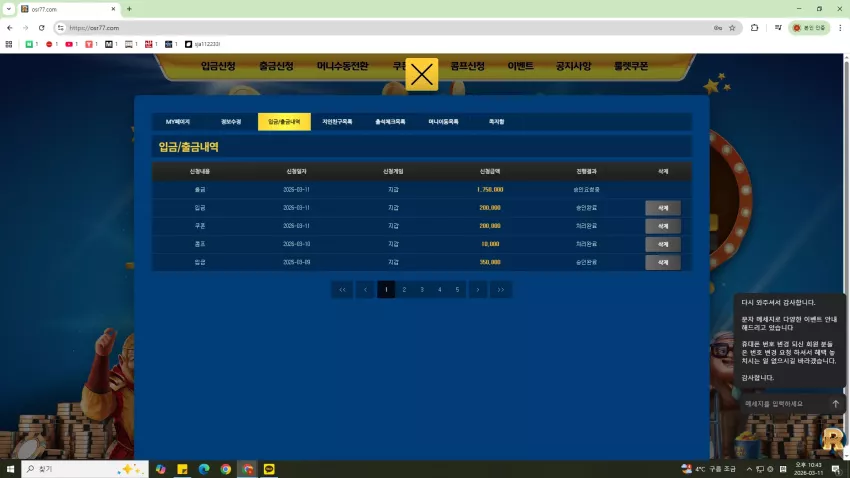Click the 신청금액 column header
Viewport: 850px width, 478px height.
tap(490, 171)
